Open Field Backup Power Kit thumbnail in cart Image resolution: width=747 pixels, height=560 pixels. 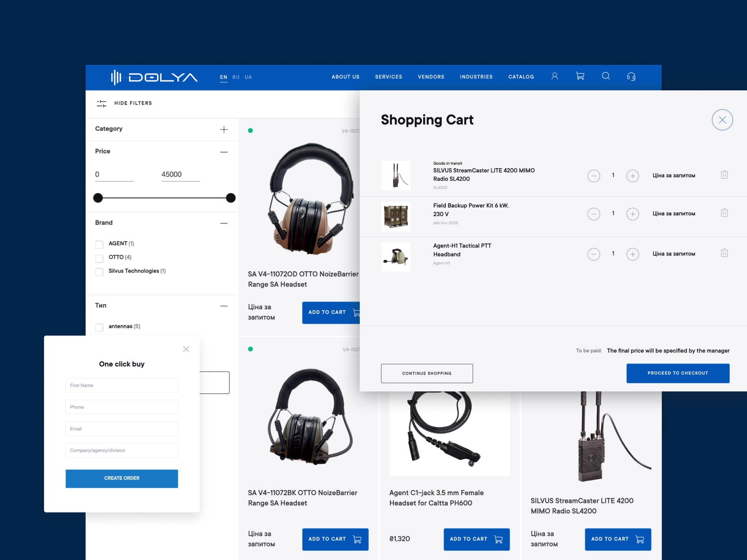pos(396,217)
